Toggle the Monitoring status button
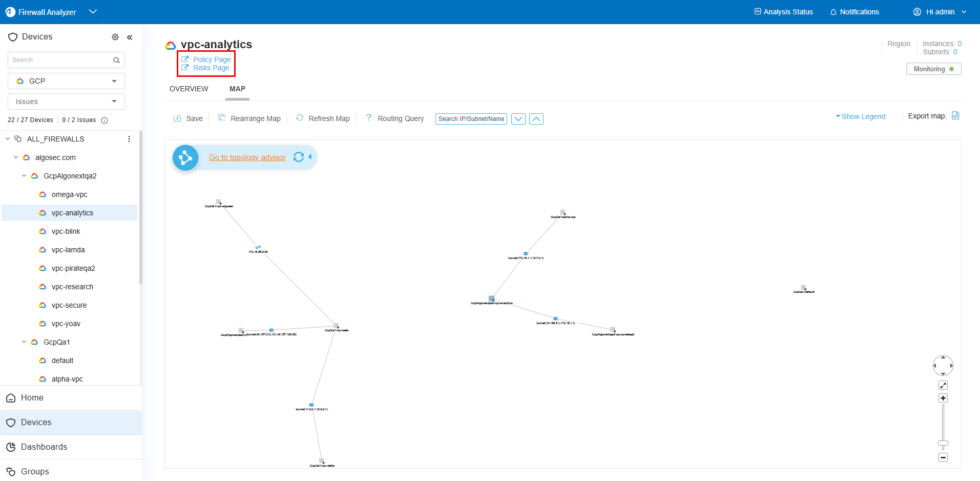The image size is (980, 481). click(933, 69)
